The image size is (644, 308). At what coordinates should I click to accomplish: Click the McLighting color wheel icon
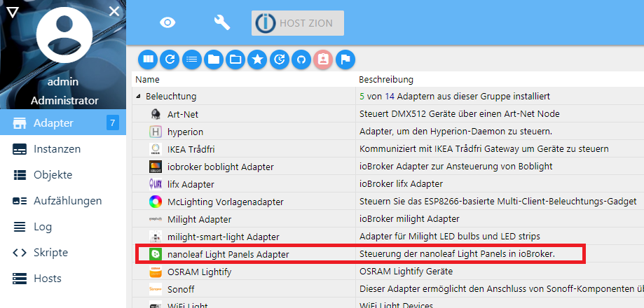[156, 202]
